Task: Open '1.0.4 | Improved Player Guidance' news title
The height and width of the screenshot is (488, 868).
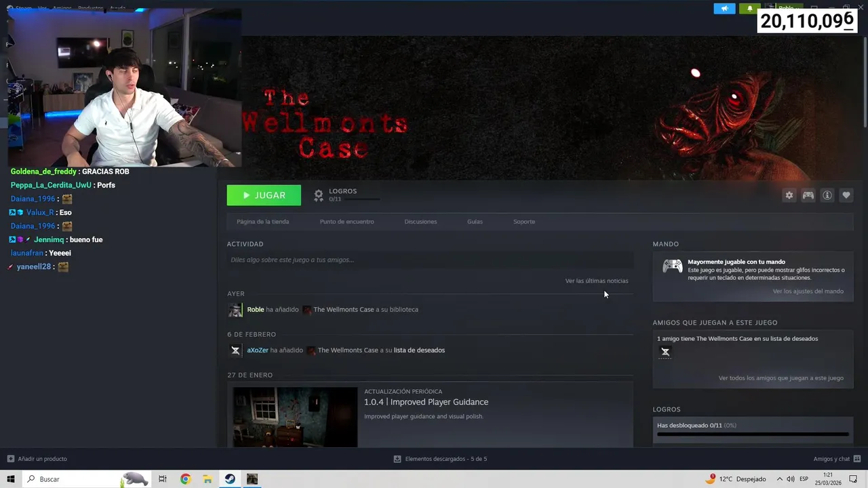Action: (426, 402)
